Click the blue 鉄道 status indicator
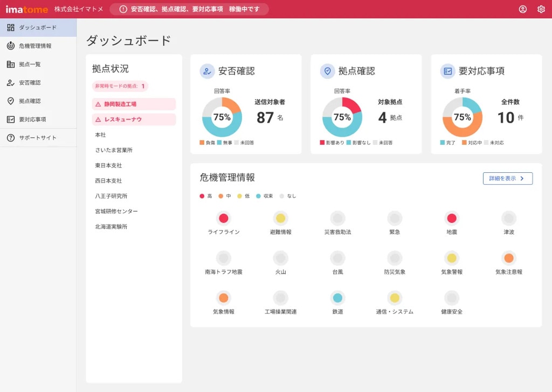This screenshot has height=392, width=552. pyautogui.click(x=337, y=298)
